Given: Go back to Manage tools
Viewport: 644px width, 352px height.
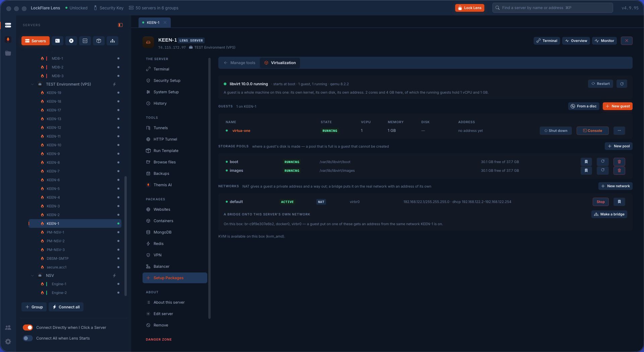Looking at the screenshot, I should (239, 63).
